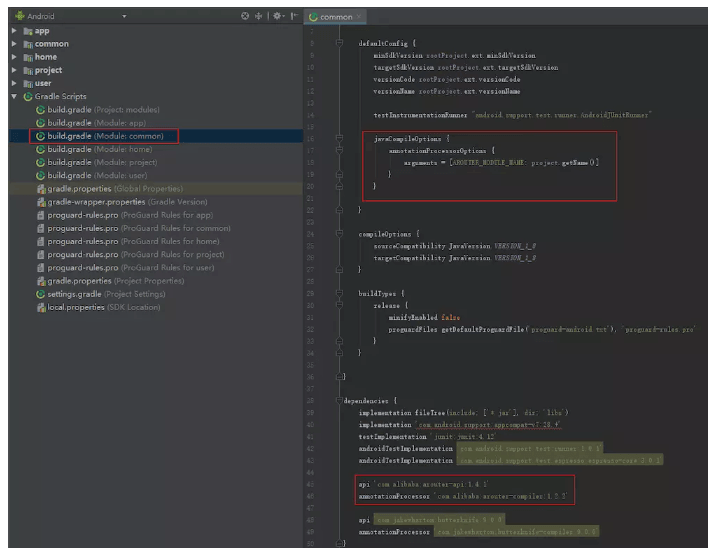The image size is (717, 557).
Task: Click the collapse all icon in project panel
Action: click(259, 17)
